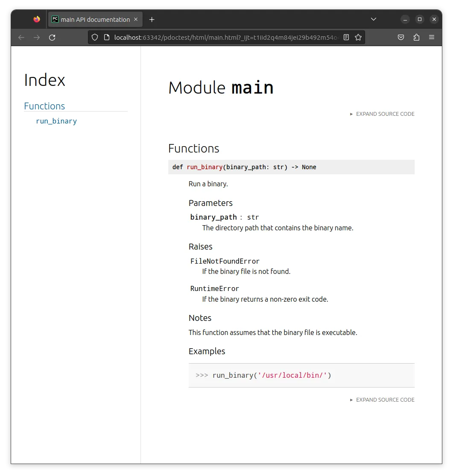Click the Functions link in the sidebar

(x=44, y=106)
